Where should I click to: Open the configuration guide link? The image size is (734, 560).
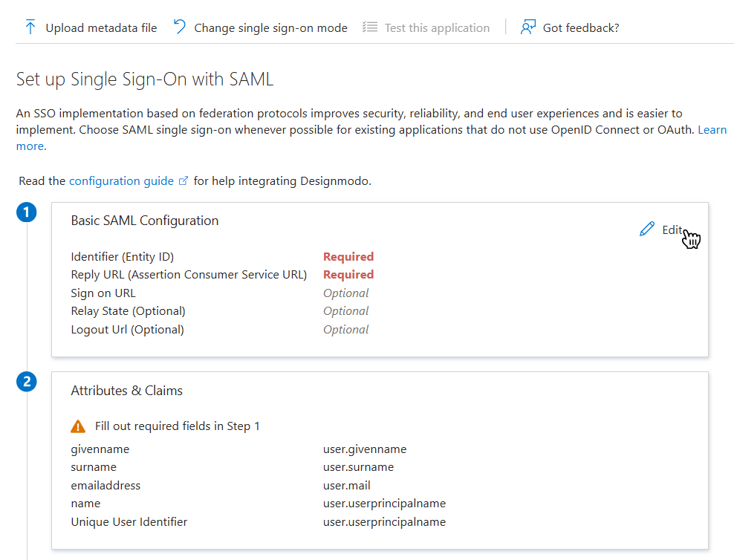[x=121, y=181]
